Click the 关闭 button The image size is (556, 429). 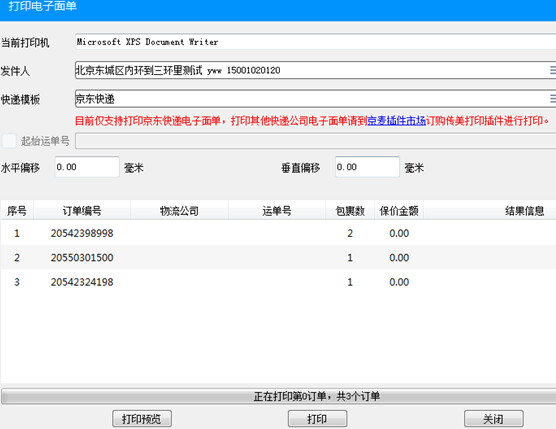point(494,419)
